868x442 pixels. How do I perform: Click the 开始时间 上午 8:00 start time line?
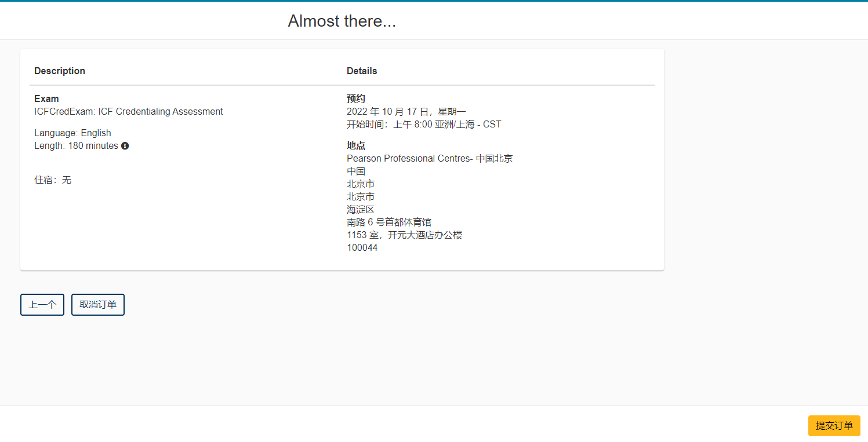tap(423, 125)
